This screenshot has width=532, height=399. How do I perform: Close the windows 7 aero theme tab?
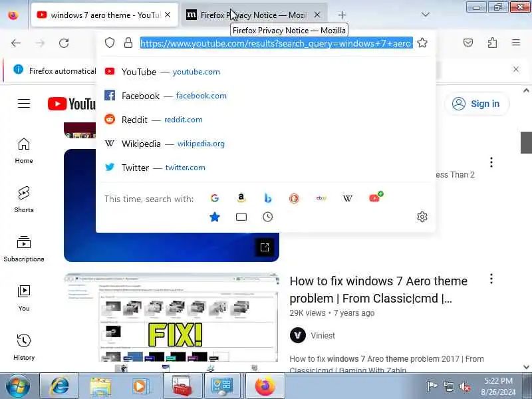coord(168,15)
